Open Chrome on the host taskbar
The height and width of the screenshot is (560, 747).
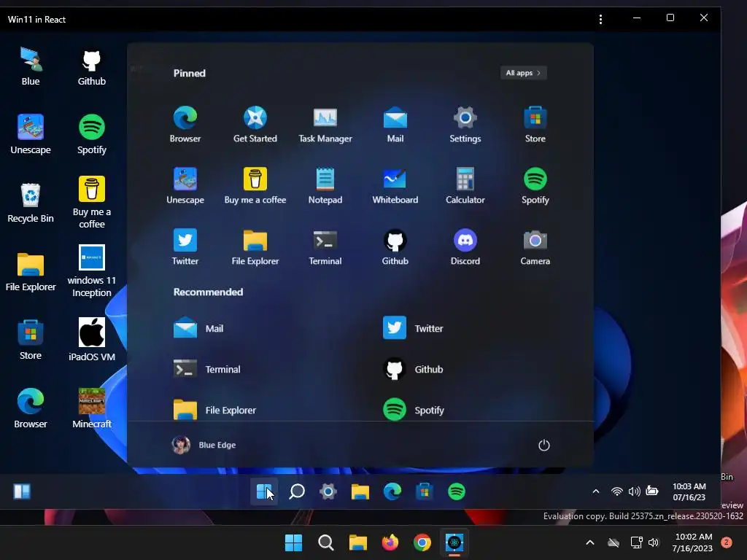(422, 542)
